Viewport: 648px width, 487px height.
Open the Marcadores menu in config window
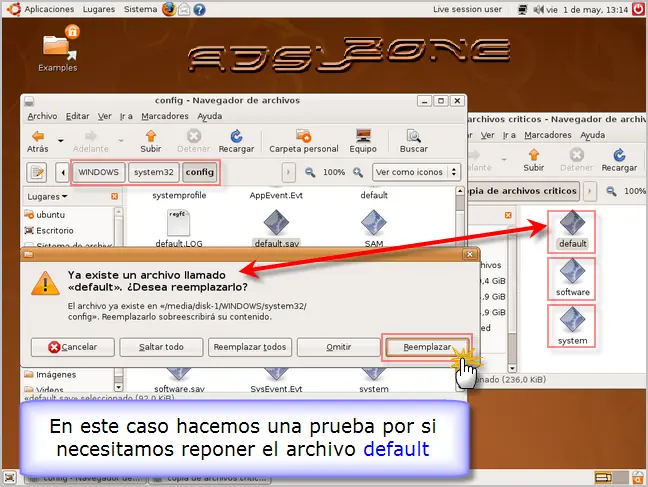point(165,116)
